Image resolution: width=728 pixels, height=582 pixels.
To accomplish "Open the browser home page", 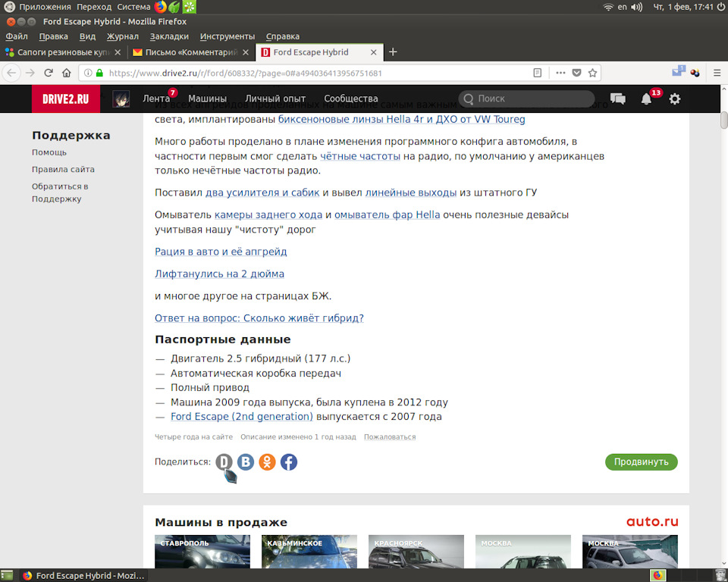I will click(67, 73).
